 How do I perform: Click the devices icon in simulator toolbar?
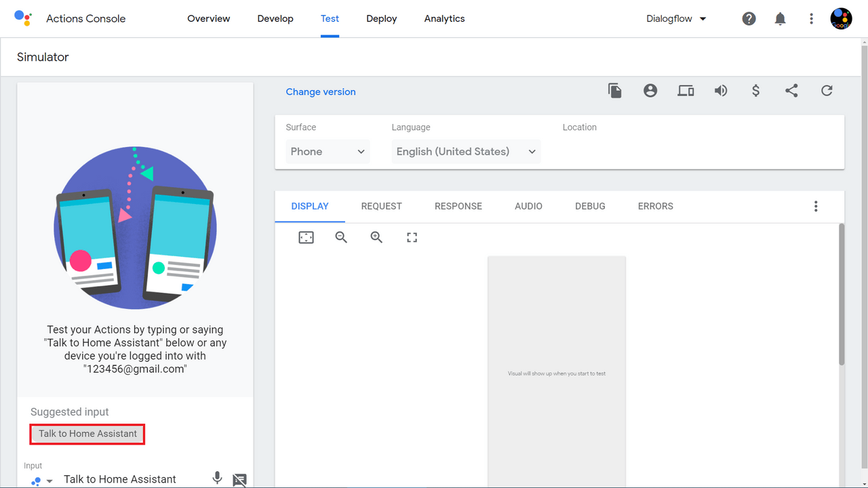[x=686, y=91]
